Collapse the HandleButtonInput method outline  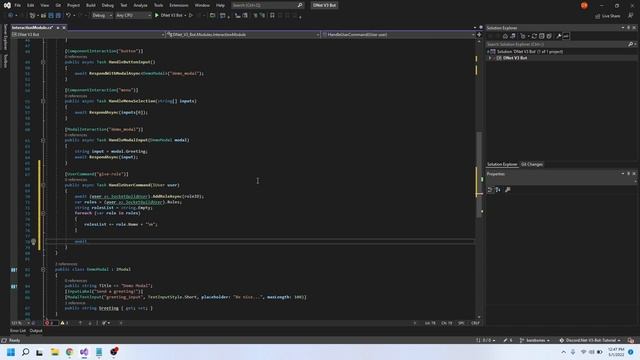click(43, 62)
